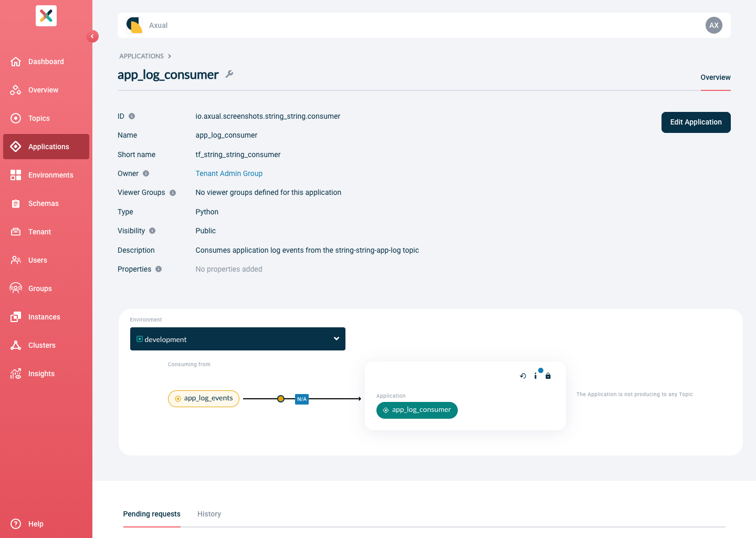Click the Axual tenant logo in header
This screenshot has width=756, height=538.
[x=134, y=25]
